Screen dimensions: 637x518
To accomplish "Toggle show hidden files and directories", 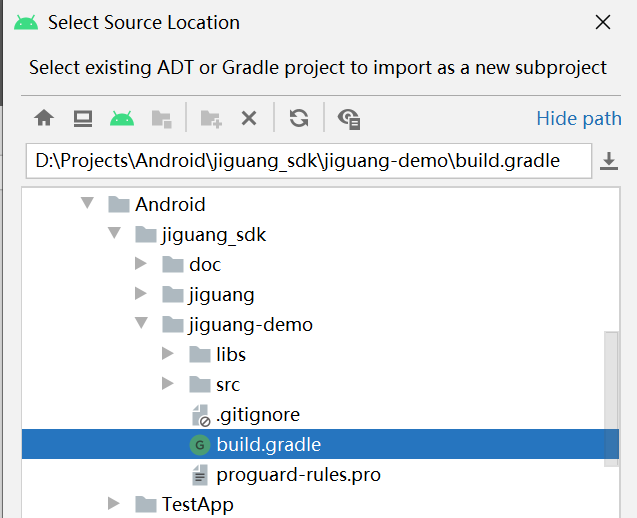I will (x=349, y=119).
